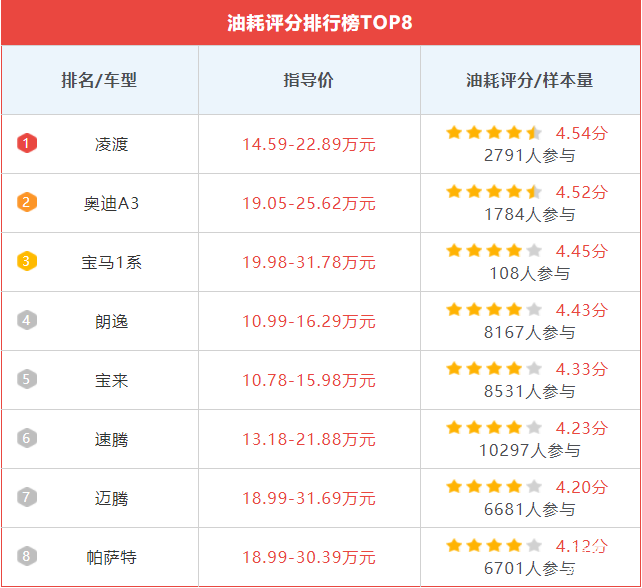Click the orange rank 2 badge
The width and height of the screenshot is (642, 588).
(x=27, y=203)
